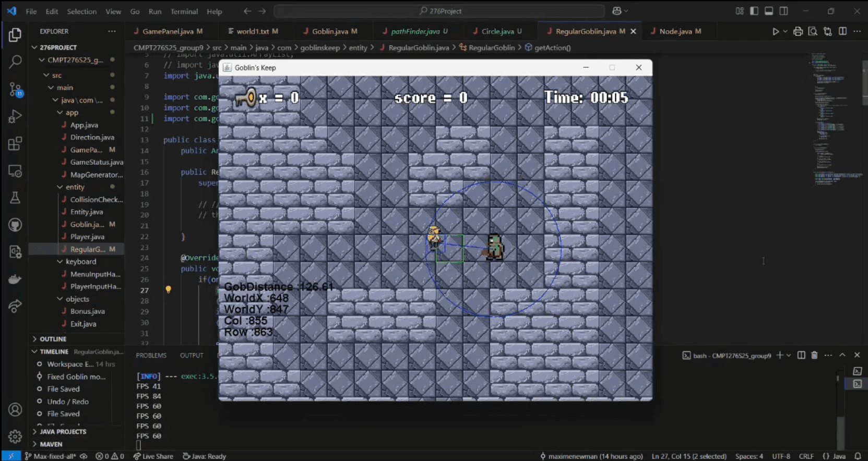The image size is (868, 461).
Task: Toggle the bottom Panel layout button
Action: point(769,11)
